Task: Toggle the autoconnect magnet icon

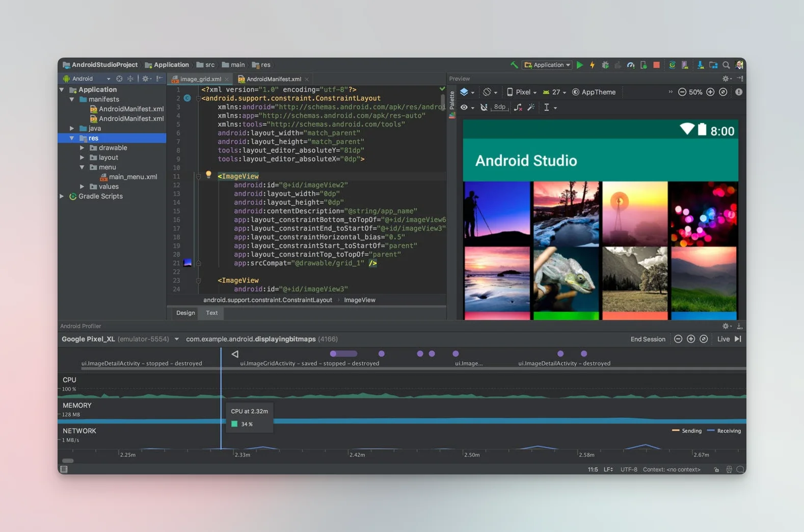Action: tap(484, 107)
